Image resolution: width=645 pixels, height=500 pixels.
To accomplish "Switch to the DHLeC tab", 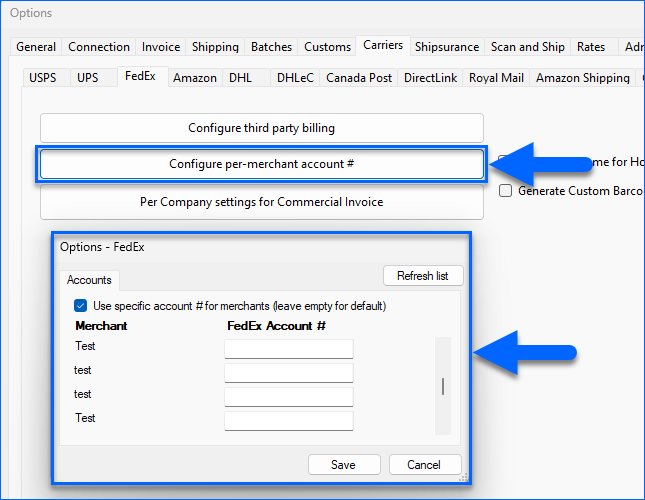I will click(295, 78).
